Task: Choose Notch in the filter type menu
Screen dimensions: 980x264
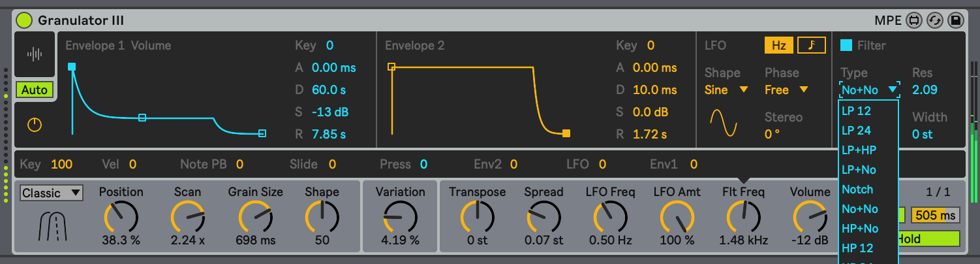Action: click(x=857, y=189)
